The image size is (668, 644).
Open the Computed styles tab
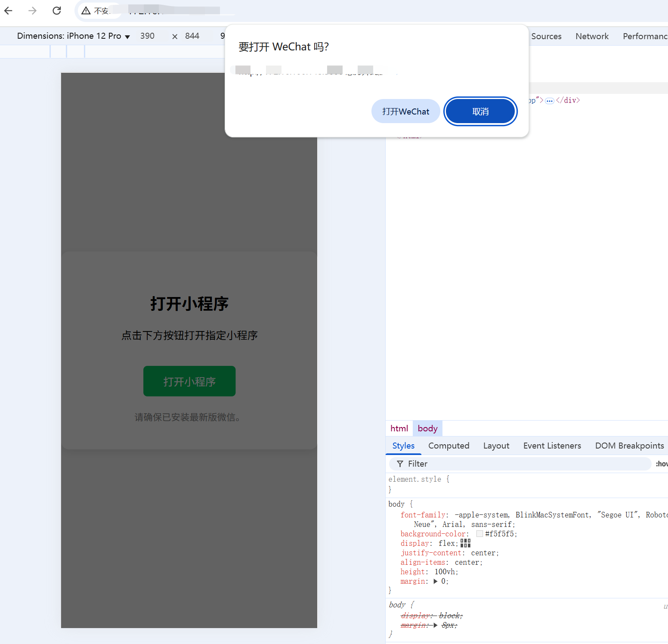[448, 446]
